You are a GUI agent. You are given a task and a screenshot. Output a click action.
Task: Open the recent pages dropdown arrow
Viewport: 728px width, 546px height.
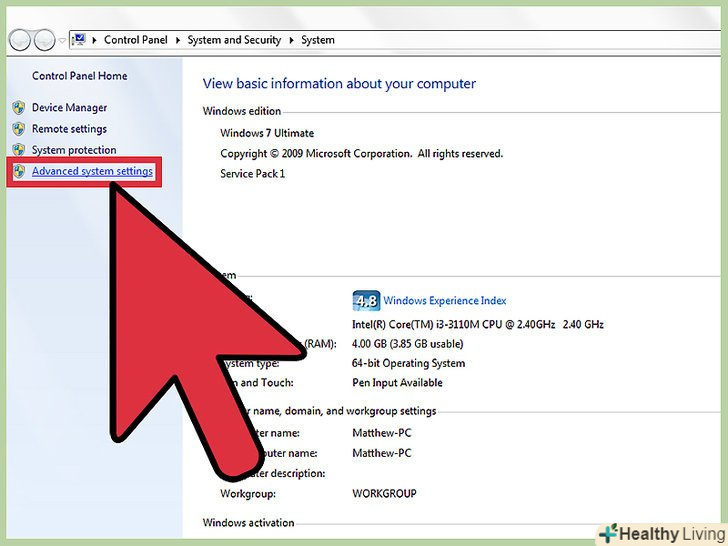click(62, 40)
